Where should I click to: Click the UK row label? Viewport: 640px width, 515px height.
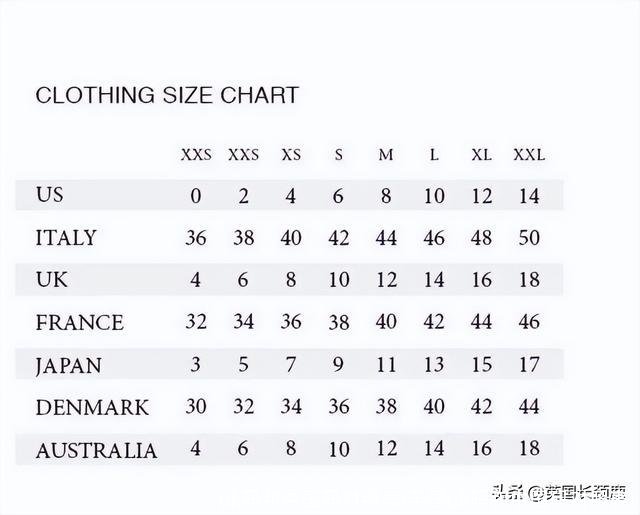pyautogui.click(x=52, y=280)
